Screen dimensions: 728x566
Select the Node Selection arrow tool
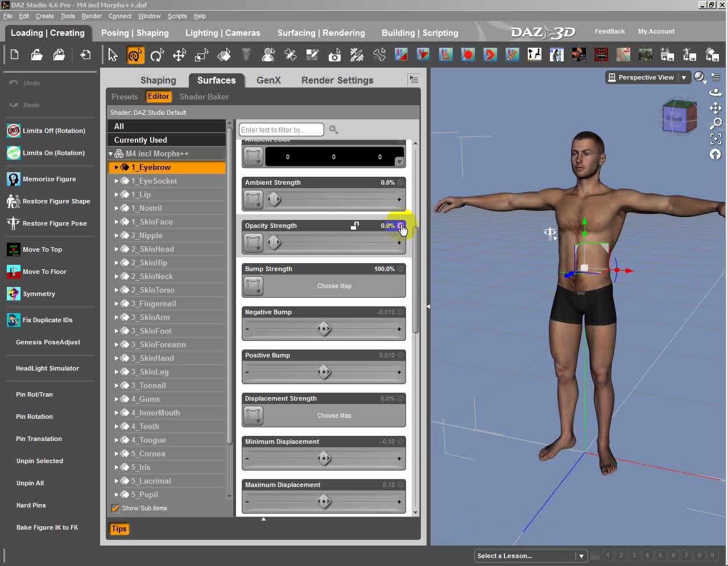[113, 55]
